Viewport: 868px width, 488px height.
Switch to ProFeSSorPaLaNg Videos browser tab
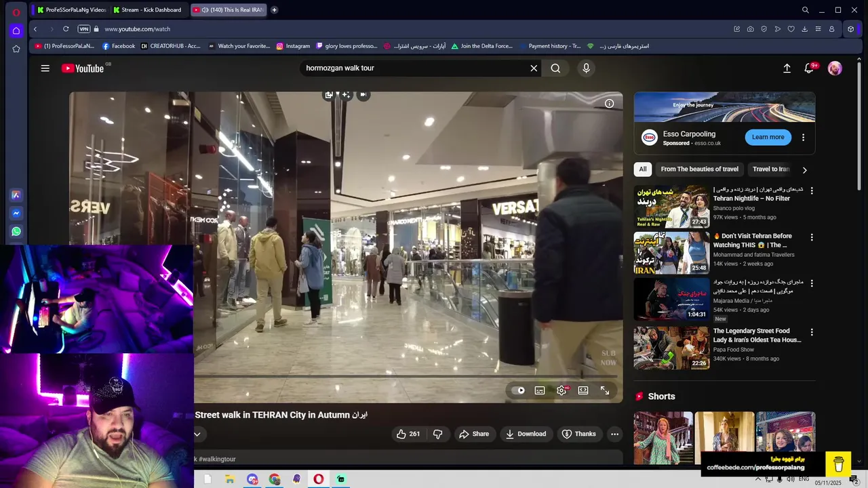pos(71,9)
